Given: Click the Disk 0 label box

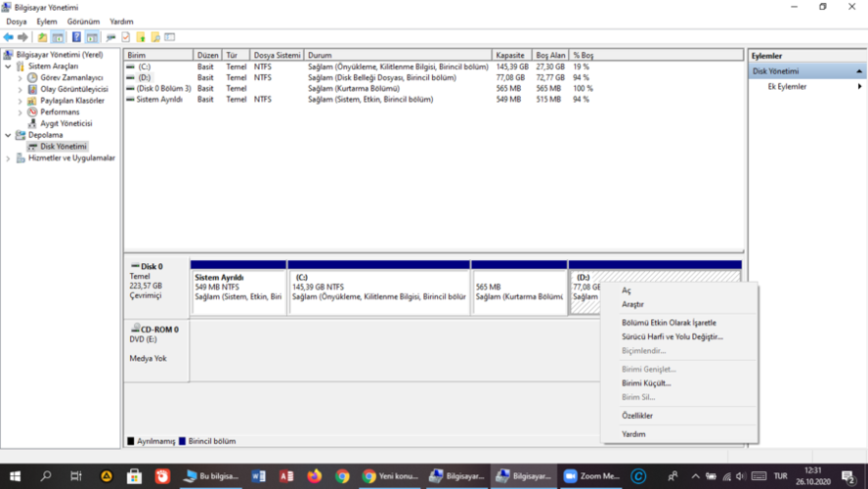Looking at the screenshot, I should tap(156, 287).
